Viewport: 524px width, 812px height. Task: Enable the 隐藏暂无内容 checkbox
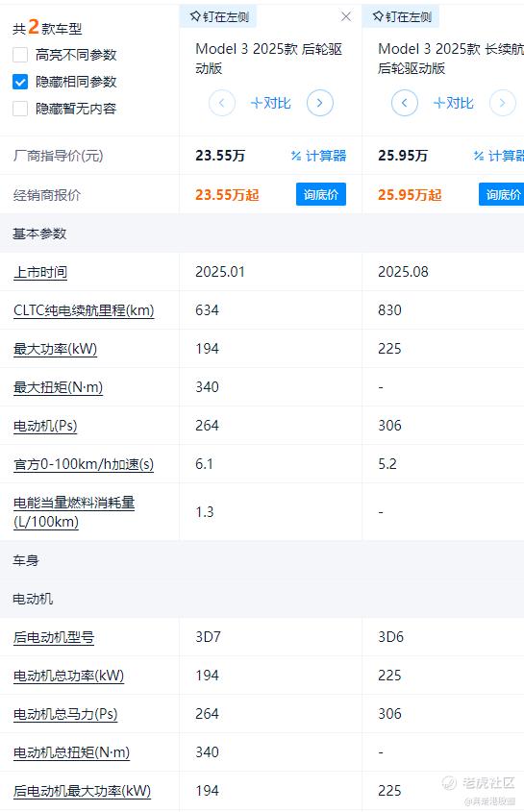[x=20, y=109]
